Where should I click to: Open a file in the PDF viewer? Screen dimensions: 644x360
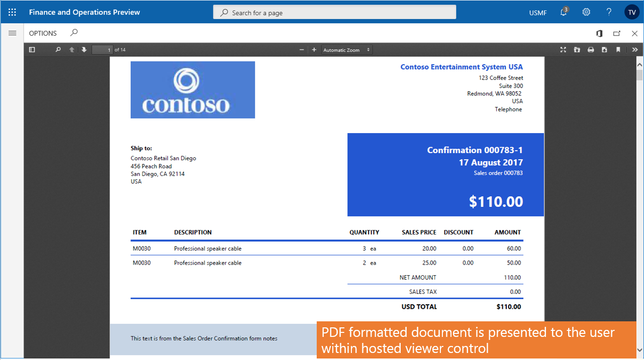pyautogui.click(x=577, y=50)
